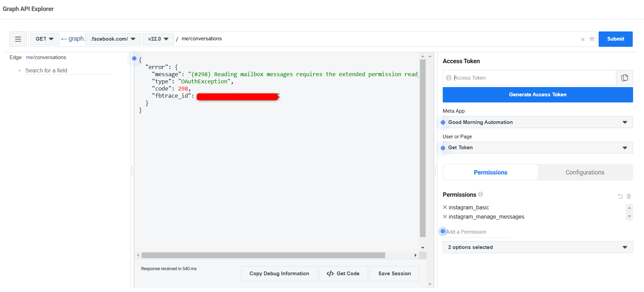Viewport: 644px width, 292px height.
Task: Click the horizontal scrollbar in response pane
Action: (x=263, y=255)
